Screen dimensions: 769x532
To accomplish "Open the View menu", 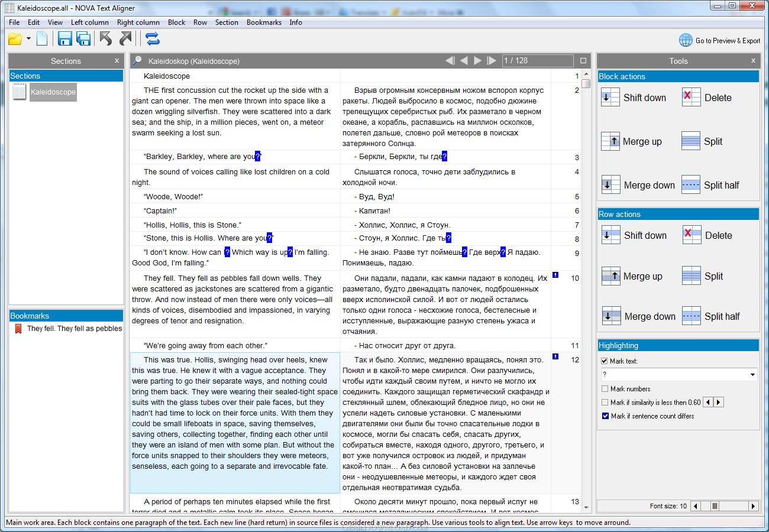I will pyautogui.click(x=55, y=22).
